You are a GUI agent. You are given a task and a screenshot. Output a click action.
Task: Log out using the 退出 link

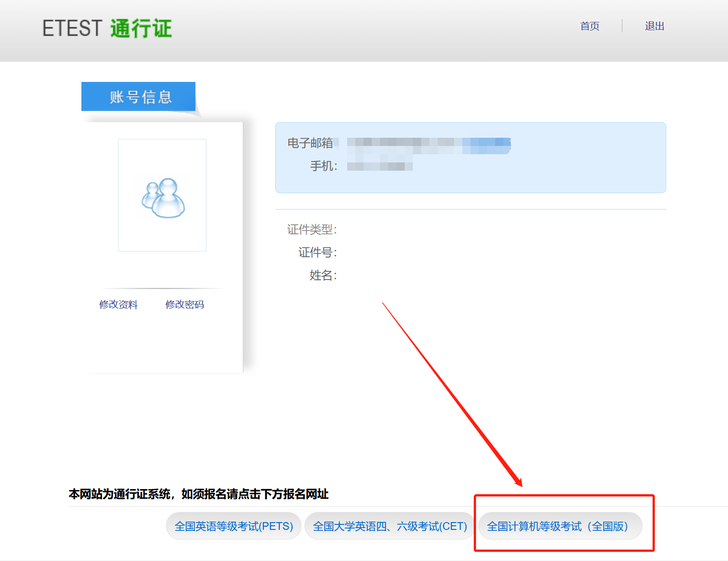point(654,26)
